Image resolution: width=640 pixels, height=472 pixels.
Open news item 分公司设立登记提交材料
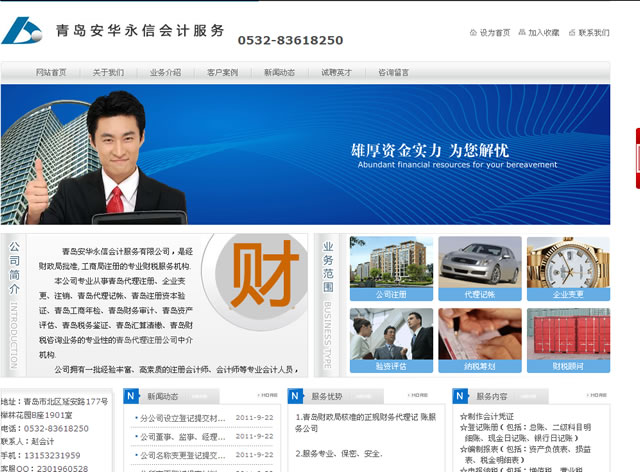click(x=182, y=417)
